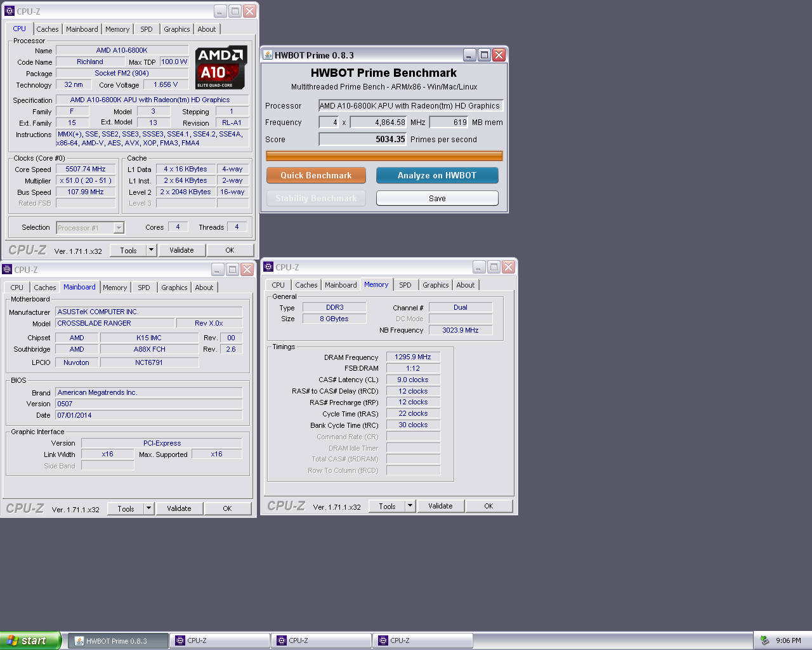Click Bus Speed value 107.99 MHz
The image size is (812, 650).
point(86,192)
